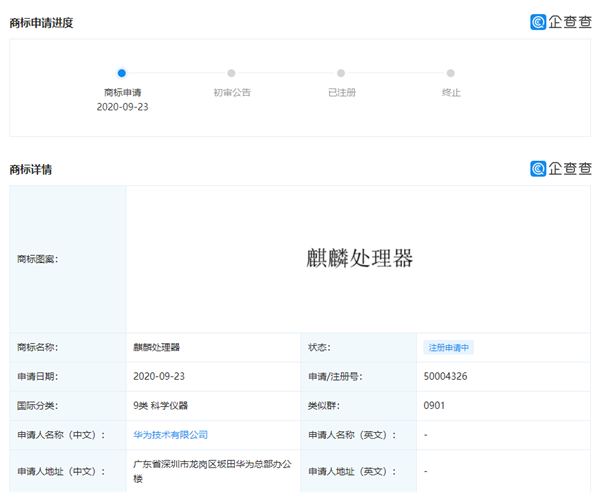
Task: Click the 已注册 step label
Action: coord(342,93)
